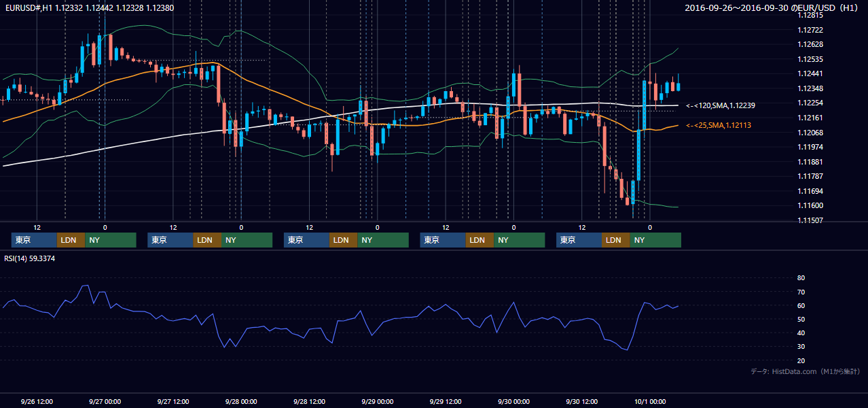
Task: Click the 9/26 12:00 time axis label
Action: (x=37, y=402)
